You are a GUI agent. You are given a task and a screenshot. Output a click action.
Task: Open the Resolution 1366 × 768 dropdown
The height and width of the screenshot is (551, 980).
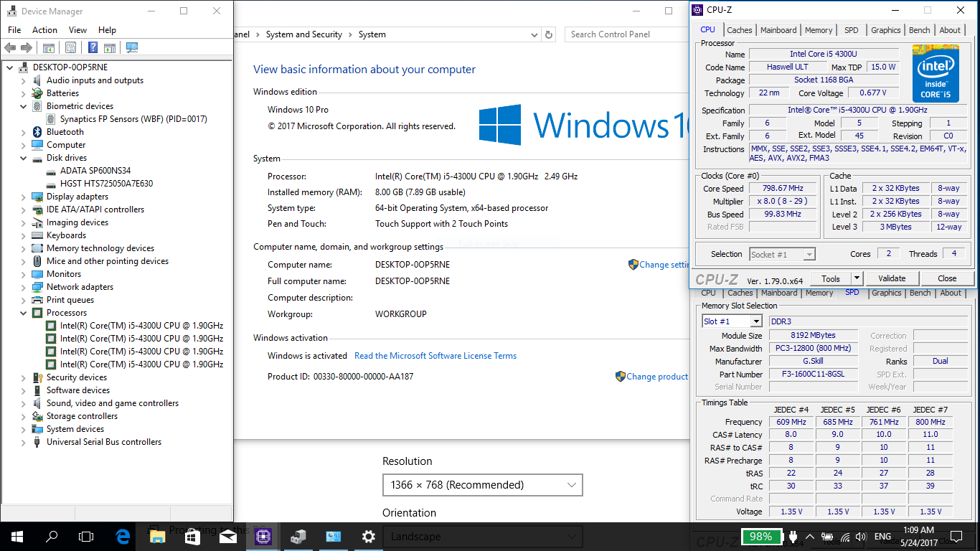pyautogui.click(x=482, y=485)
